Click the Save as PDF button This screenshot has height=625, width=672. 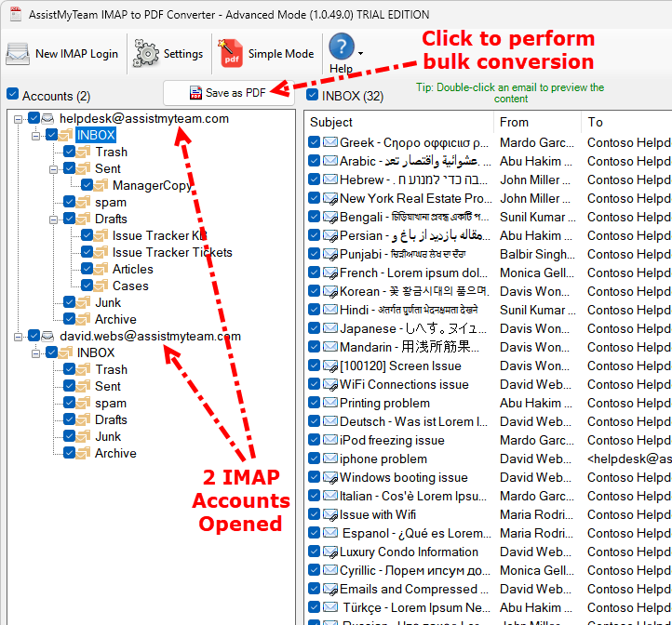(x=226, y=93)
